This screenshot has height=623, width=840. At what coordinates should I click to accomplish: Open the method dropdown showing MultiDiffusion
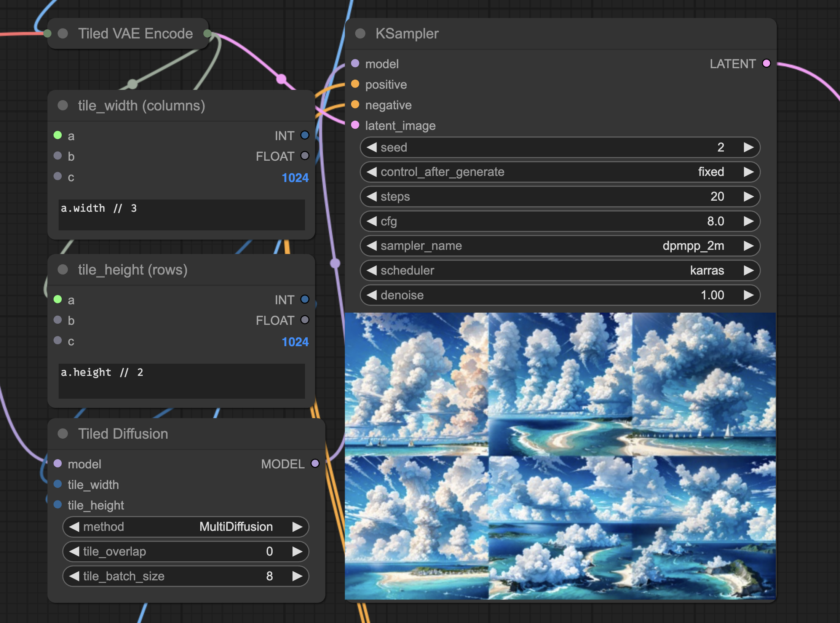185,527
